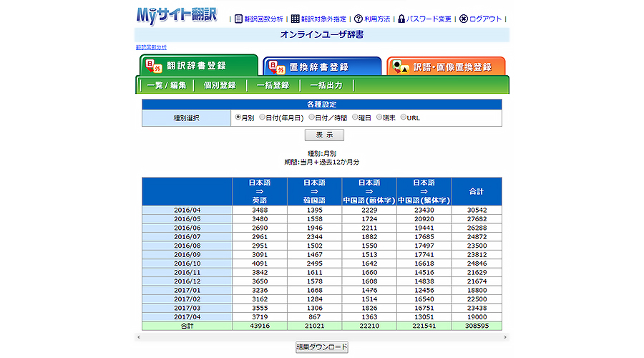This screenshot has height=358, width=644.
Task: Click the 日本語⇒韓国語 column header
Action: (x=315, y=192)
